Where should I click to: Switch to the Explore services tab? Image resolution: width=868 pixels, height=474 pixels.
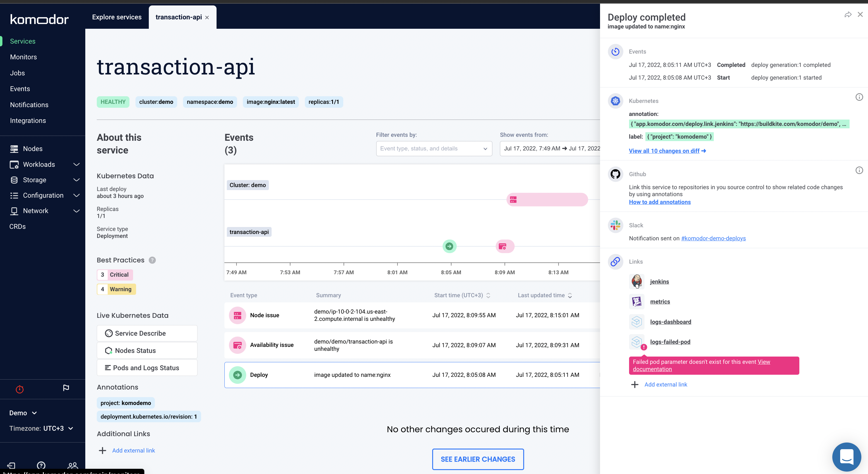coord(116,17)
